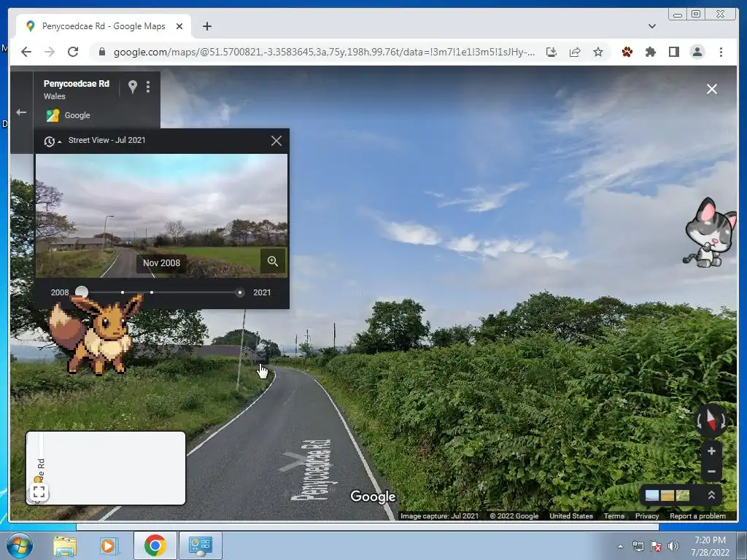Select the second timeline date dot
Image resolution: width=747 pixels, height=560 pixels.
123,292
